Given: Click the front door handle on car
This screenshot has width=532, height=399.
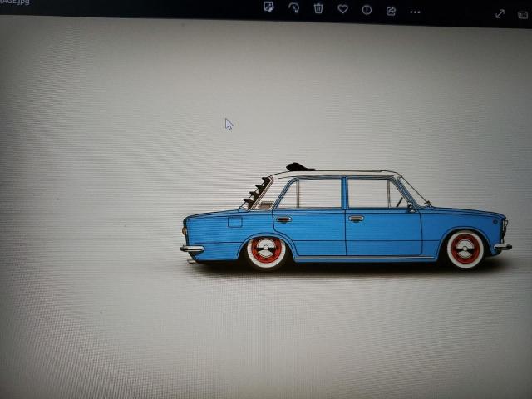Looking at the screenshot, I should 356,219.
